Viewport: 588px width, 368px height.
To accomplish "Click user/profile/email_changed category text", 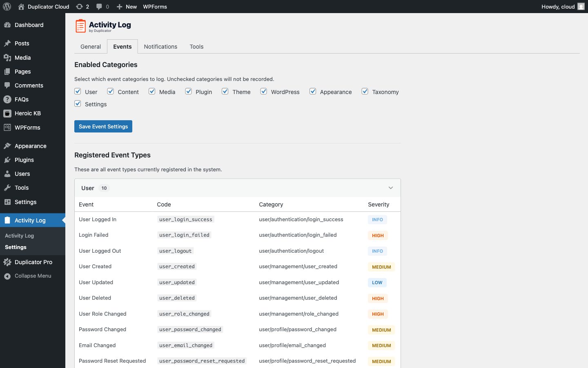I will click(x=292, y=346).
